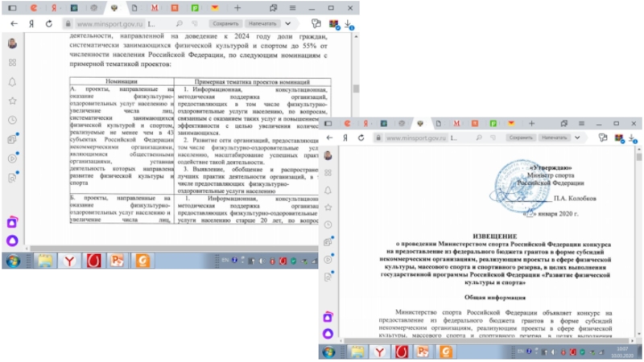Open profile avatar in ИЗВЕЩЕНИЕ window sidebar
The height and width of the screenshot is (362, 644).
click(x=328, y=155)
